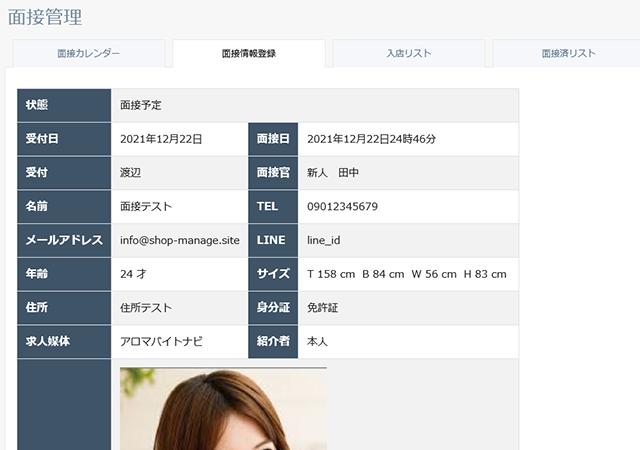Open the 入店リスト tab
The width and height of the screenshot is (640, 450).
(409, 53)
